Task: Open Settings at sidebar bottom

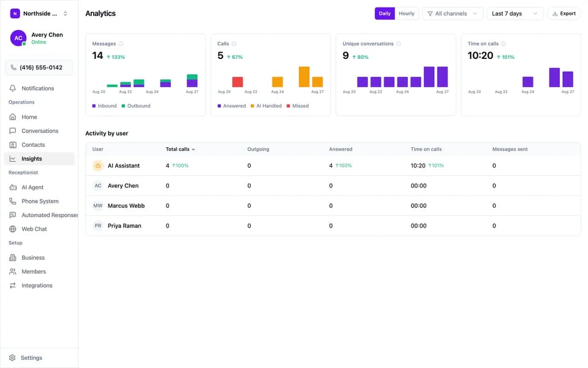Action: point(39,358)
